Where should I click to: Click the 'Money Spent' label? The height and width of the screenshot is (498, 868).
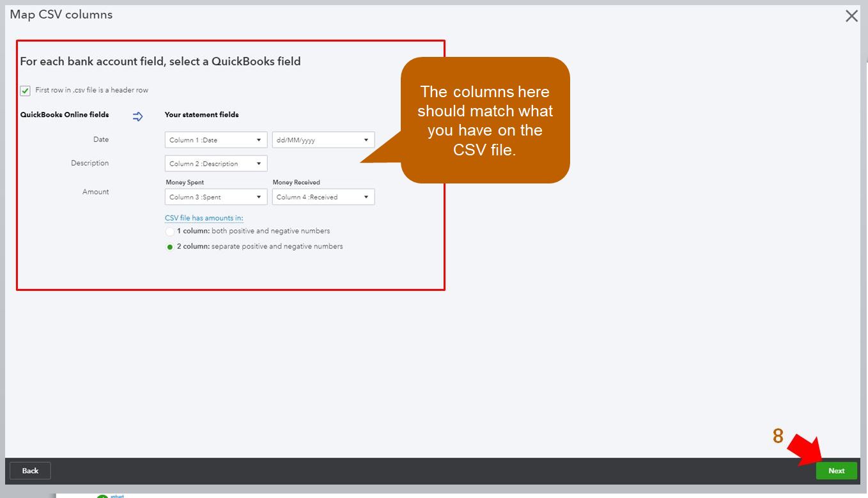click(x=185, y=182)
